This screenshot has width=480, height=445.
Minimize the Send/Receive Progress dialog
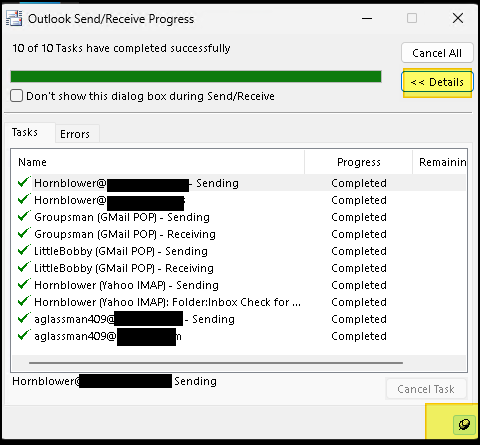[367, 18]
